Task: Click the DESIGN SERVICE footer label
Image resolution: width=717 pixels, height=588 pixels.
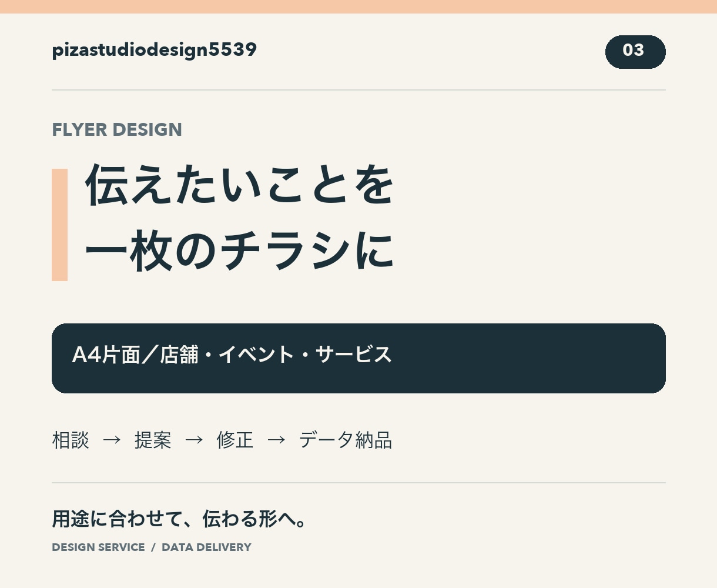Action: (x=98, y=547)
